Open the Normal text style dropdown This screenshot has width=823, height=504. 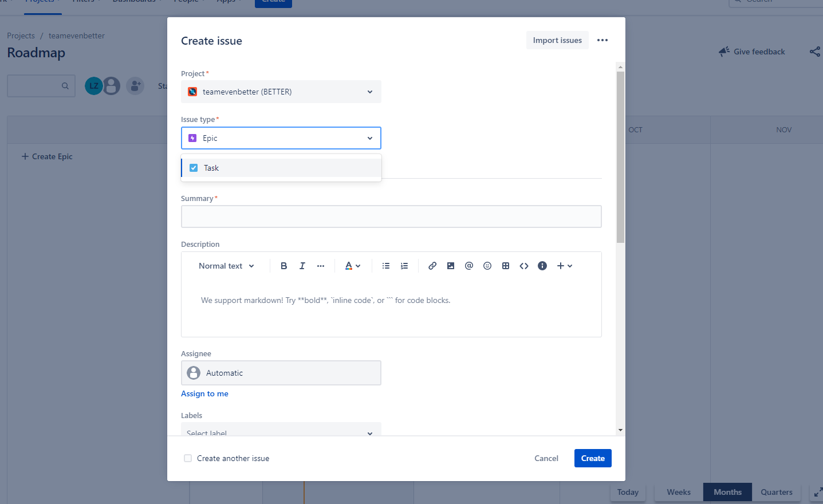pyautogui.click(x=226, y=266)
